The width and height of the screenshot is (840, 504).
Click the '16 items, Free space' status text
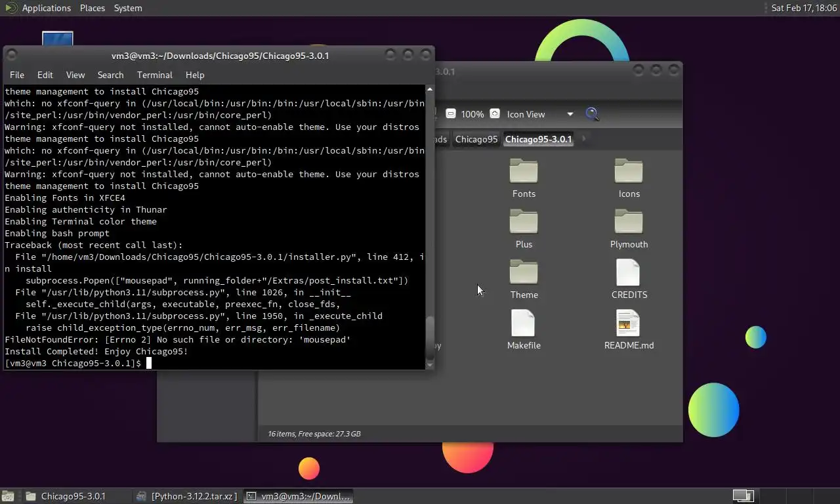coord(314,434)
